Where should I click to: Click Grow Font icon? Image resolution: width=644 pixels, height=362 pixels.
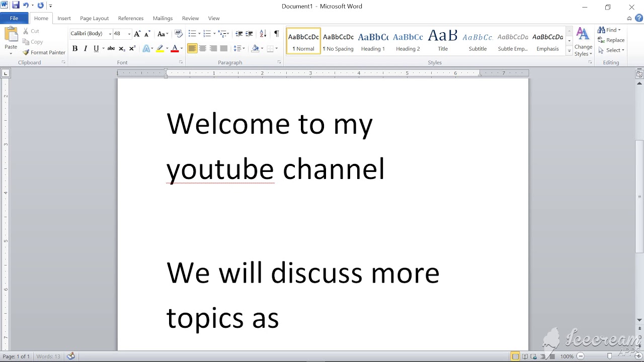click(137, 34)
